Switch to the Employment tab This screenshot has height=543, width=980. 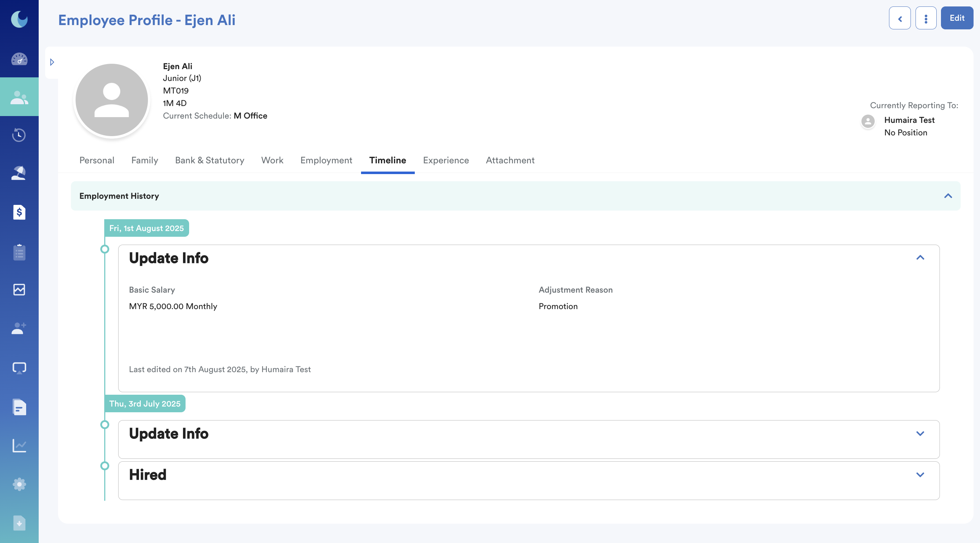pyautogui.click(x=326, y=160)
